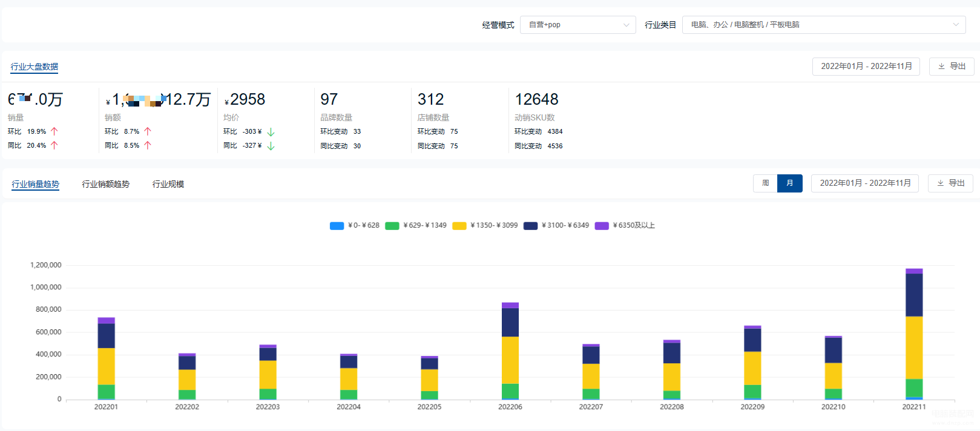Click the 均价 value ¥2958
980x431 pixels.
point(245,99)
